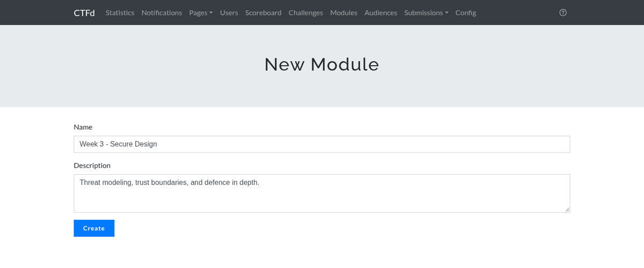Click inside the Description textarea
The width and height of the screenshot is (644, 268).
point(321,193)
